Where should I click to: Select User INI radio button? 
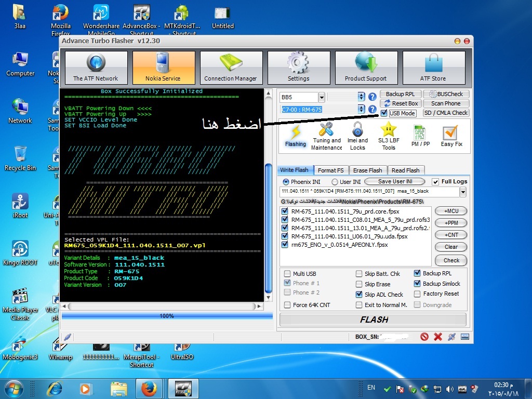[335, 182]
